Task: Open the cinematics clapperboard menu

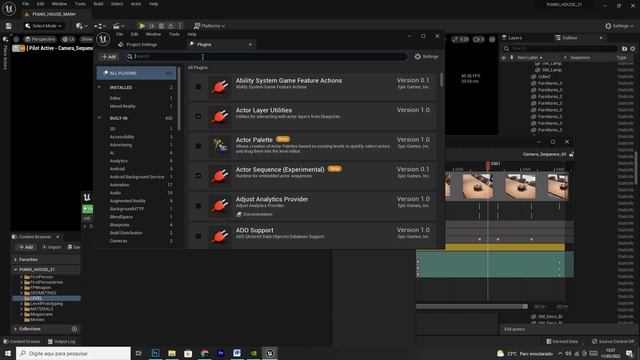Action: pos(118,26)
